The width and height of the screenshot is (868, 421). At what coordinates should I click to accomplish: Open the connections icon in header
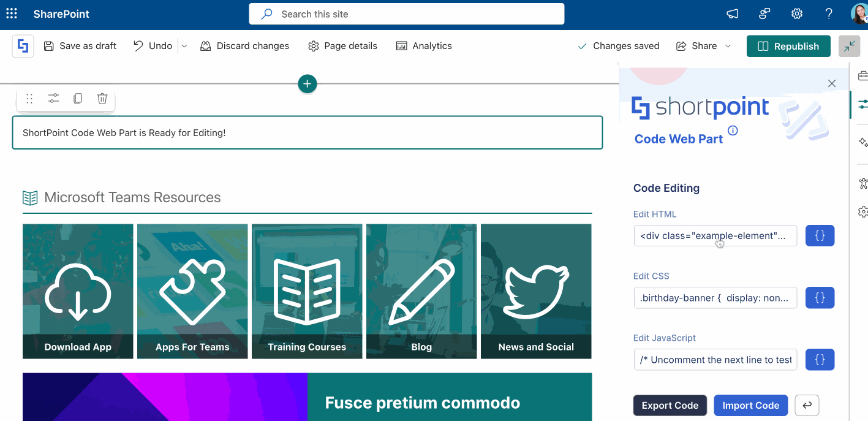(x=764, y=14)
